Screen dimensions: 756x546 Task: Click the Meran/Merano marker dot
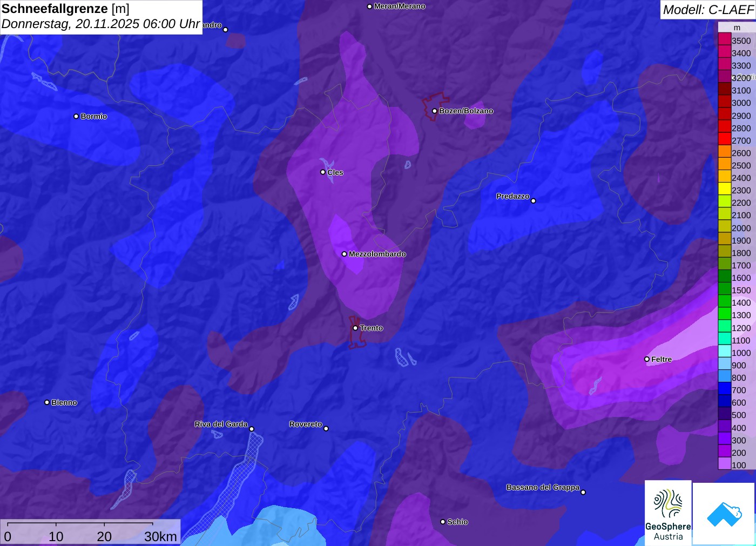(369, 6)
